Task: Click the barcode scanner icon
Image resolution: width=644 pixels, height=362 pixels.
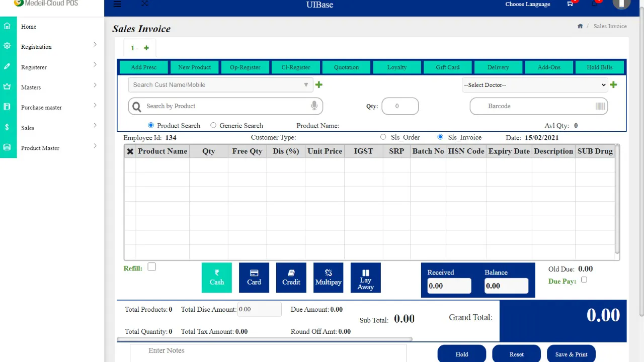Action: (600, 106)
